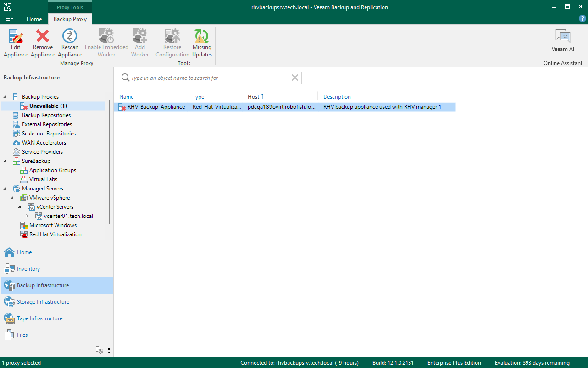
Task: Collapse the vCenter Servers tree node
Action: coord(20,207)
